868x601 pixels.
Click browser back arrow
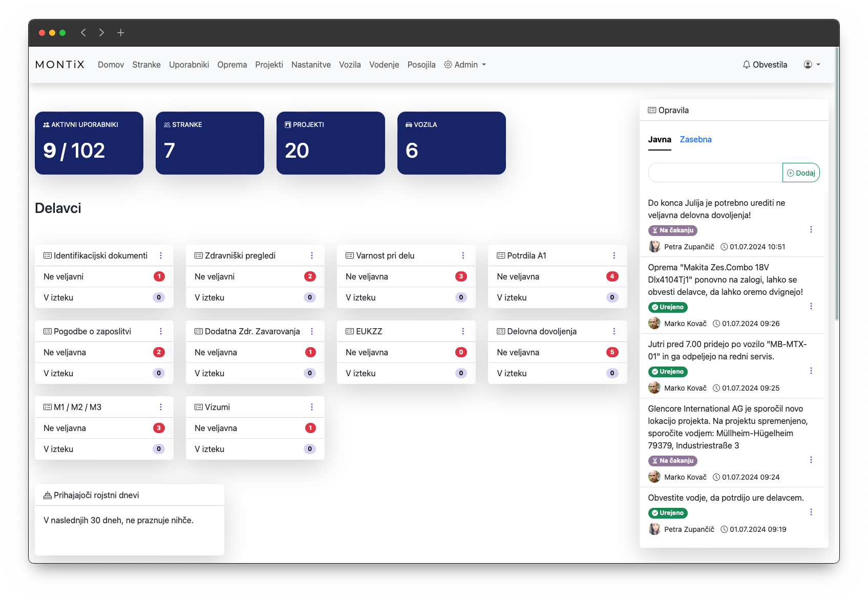(x=83, y=33)
